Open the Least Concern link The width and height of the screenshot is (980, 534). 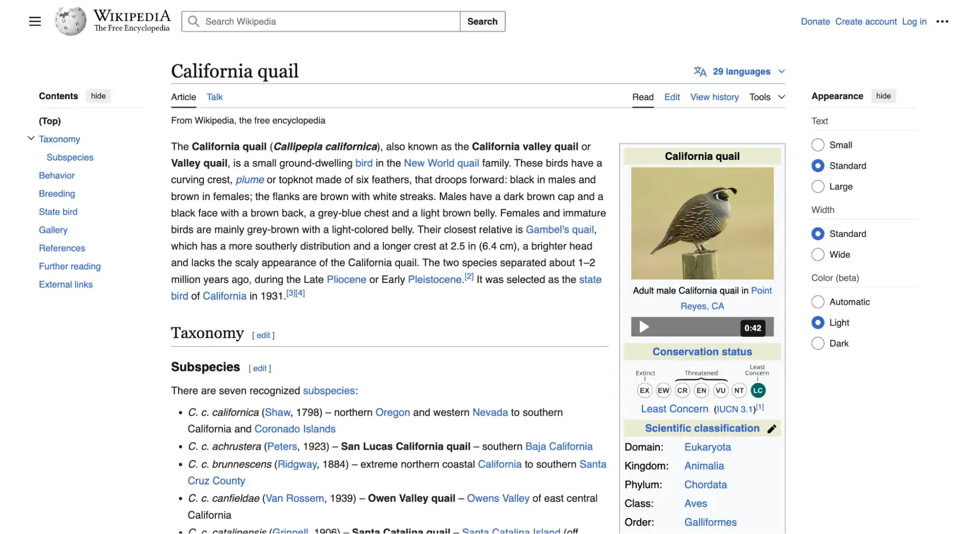pyautogui.click(x=674, y=409)
